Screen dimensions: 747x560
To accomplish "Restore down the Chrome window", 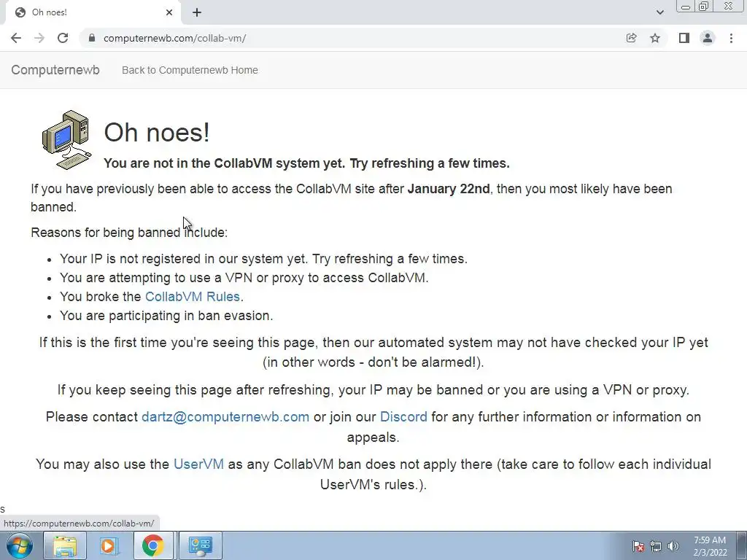I will (x=703, y=6).
